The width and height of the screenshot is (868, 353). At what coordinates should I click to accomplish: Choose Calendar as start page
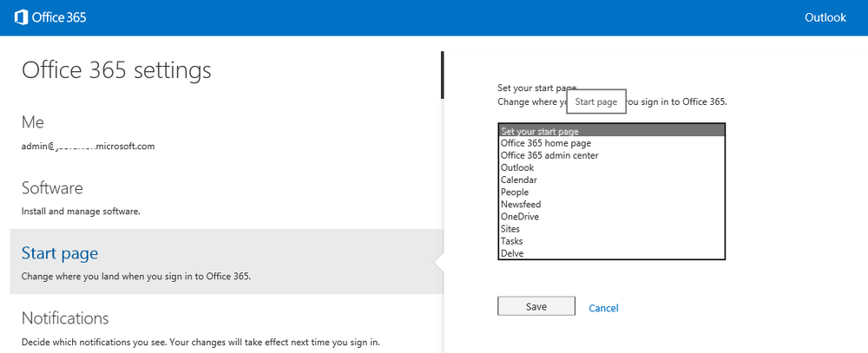(x=611, y=180)
